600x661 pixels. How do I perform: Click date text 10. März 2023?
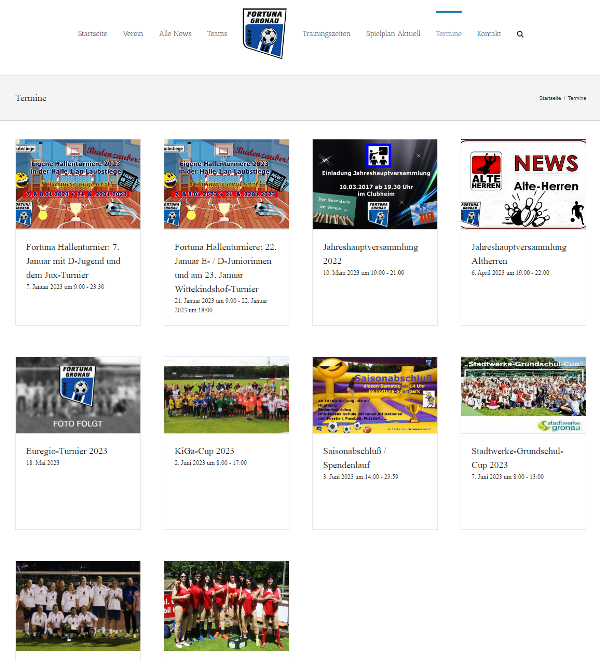tap(363, 273)
